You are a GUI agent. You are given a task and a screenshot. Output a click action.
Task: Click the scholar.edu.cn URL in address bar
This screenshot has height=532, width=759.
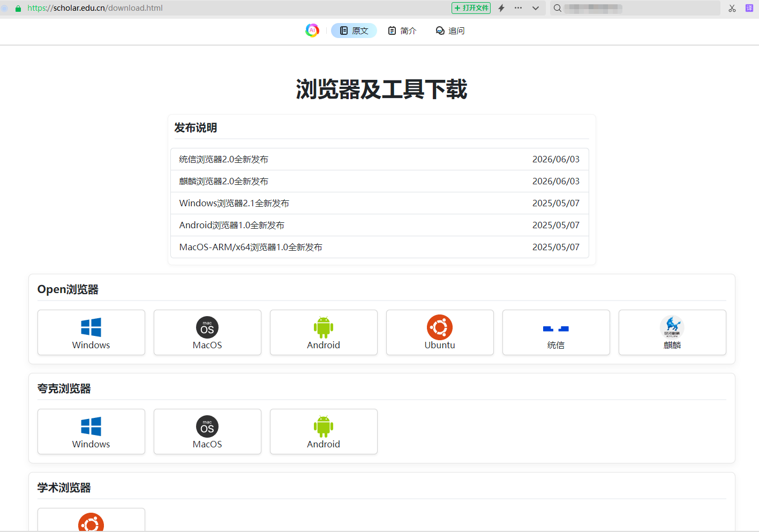point(95,8)
